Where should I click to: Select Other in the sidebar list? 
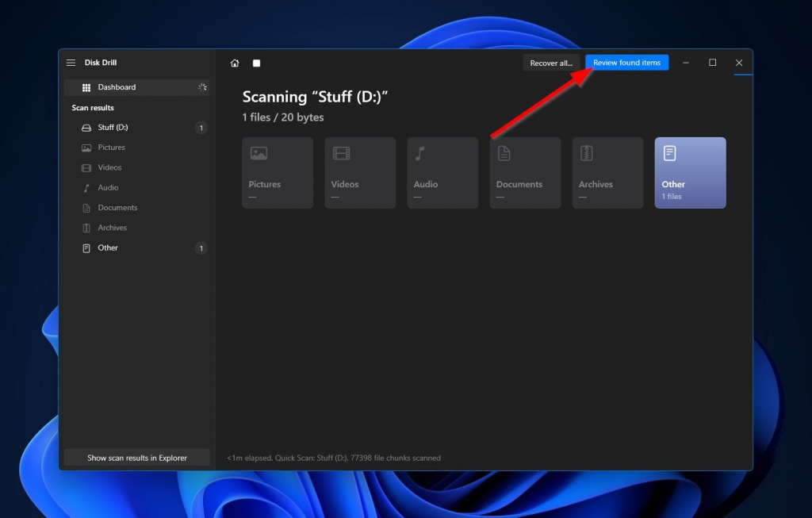108,248
